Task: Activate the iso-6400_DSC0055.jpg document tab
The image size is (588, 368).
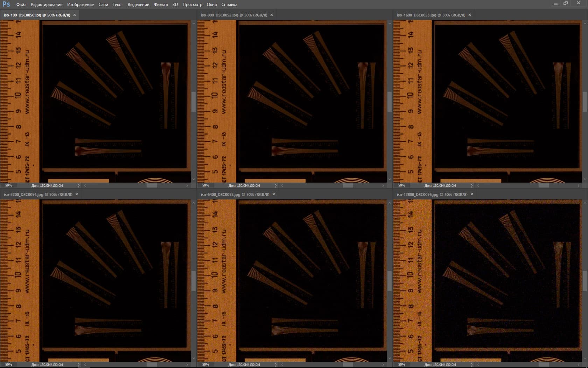Action: click(235, 195)
